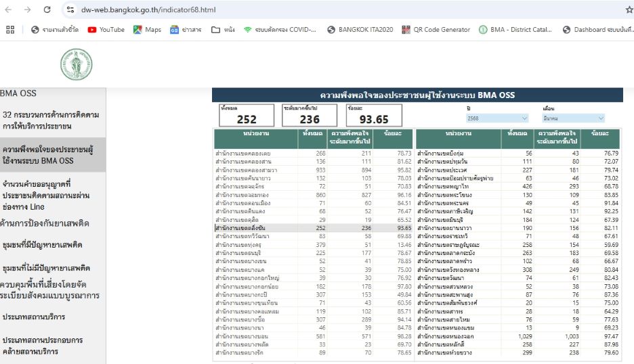The image size is (634, 364).
Task: Click right table ร้อยละ column header
Action: tap(599, 139)
